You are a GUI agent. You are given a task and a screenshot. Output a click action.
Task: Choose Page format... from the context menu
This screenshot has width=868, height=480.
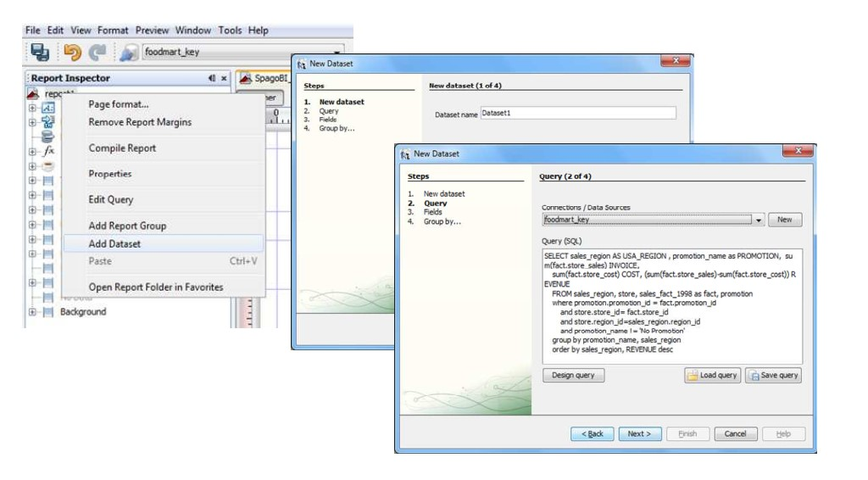164,104
